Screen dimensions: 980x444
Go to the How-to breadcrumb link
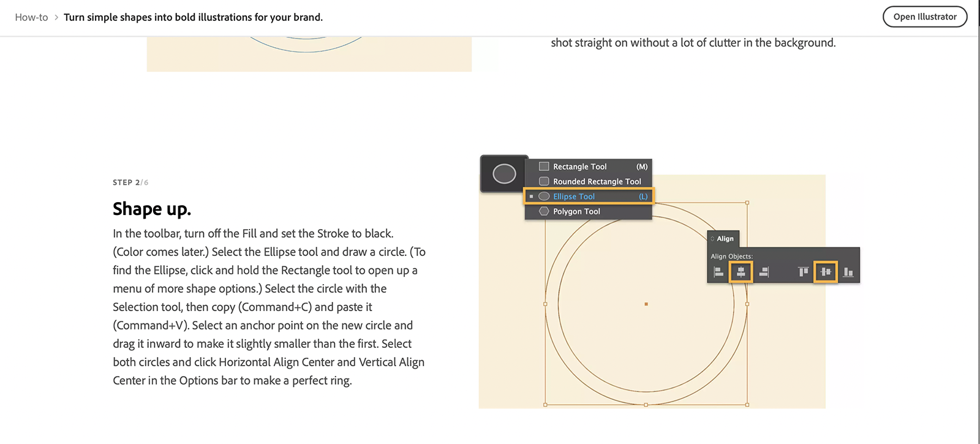click(31, 17)
